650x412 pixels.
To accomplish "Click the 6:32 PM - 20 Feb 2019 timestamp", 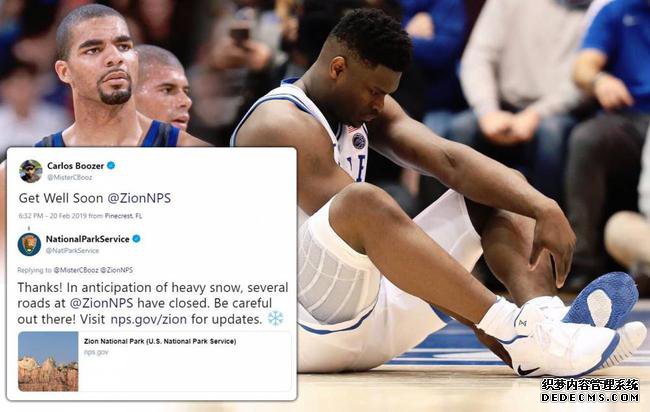I will 53,216.
